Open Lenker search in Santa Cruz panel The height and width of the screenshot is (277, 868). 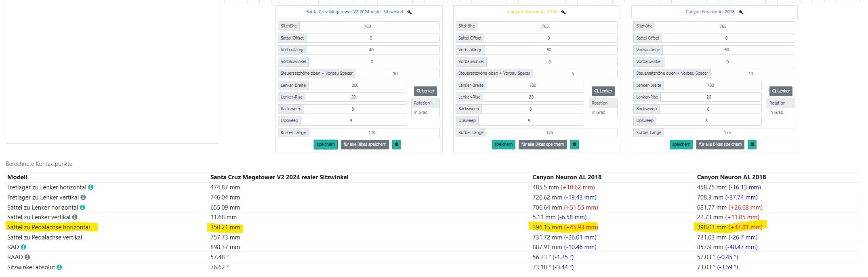pos(425,91)
